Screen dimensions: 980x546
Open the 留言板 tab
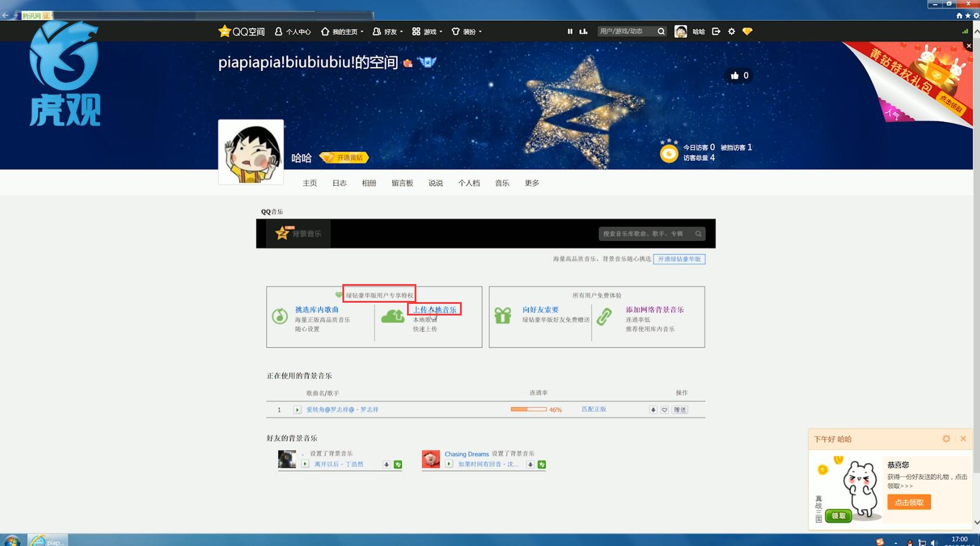pyautogui.click(x=402, y=183)
